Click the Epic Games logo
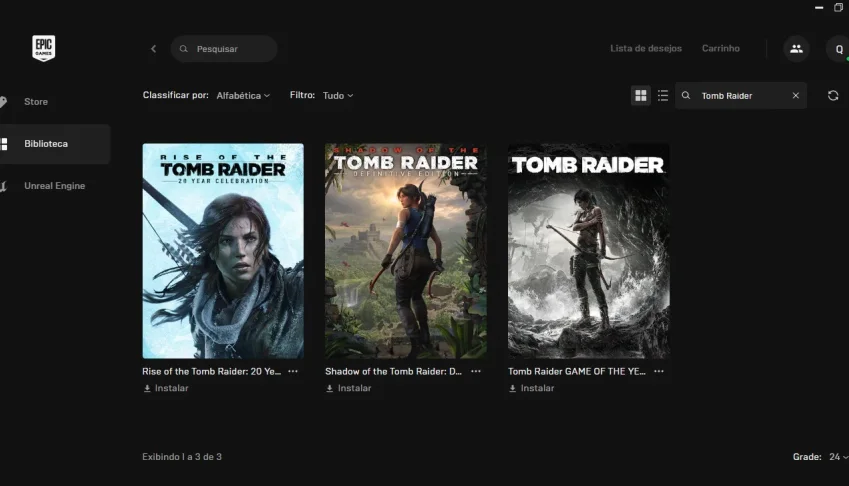The image size is (849, 486). click(x=43, y=48)
